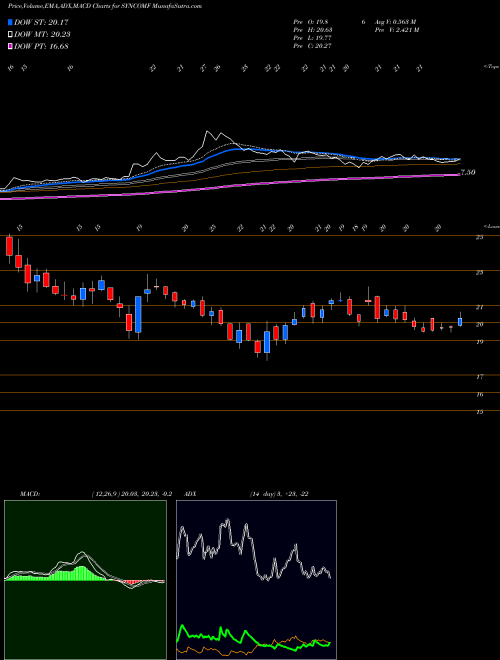
Task: Click the DOW MT: 20.23 label
Action: pyautogui.click(x=42, y=35)
